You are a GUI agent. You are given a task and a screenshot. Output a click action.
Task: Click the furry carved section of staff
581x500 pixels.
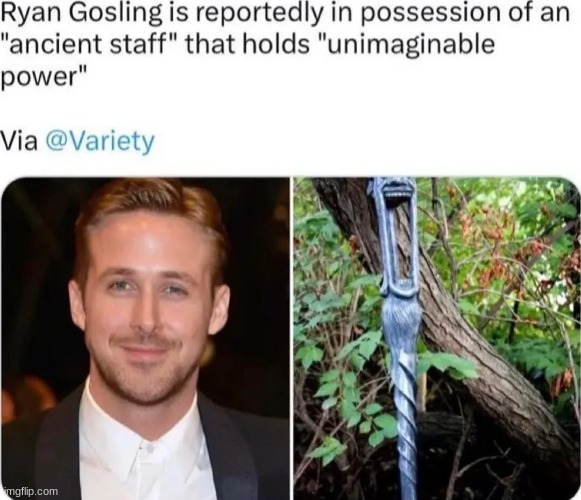point(401,322)
